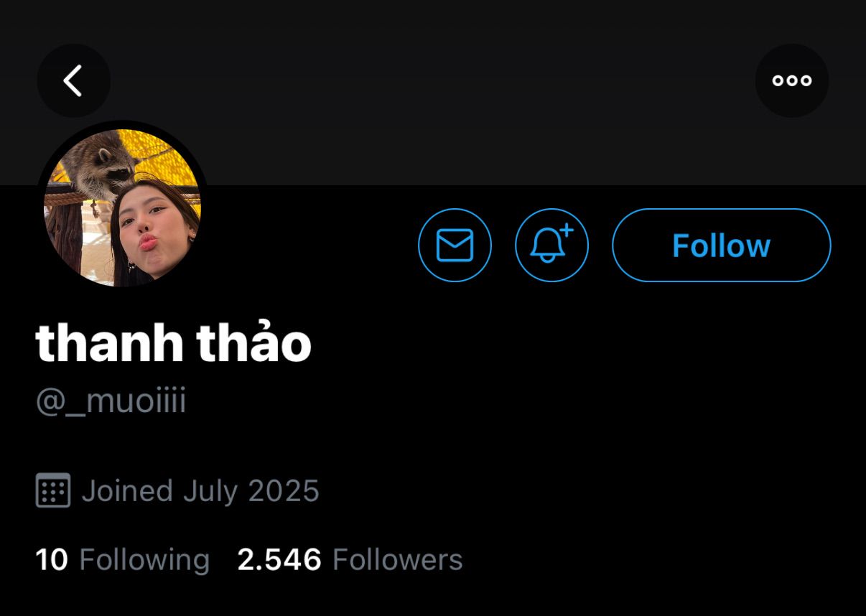The image size is (866, 616).
Task: Tap the word Following
Action: click(x=144, y=560)
